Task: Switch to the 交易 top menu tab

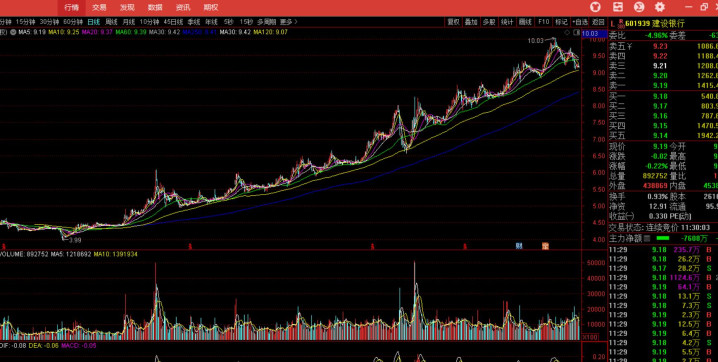Action: pyautogui.click(x=99, y=7)
